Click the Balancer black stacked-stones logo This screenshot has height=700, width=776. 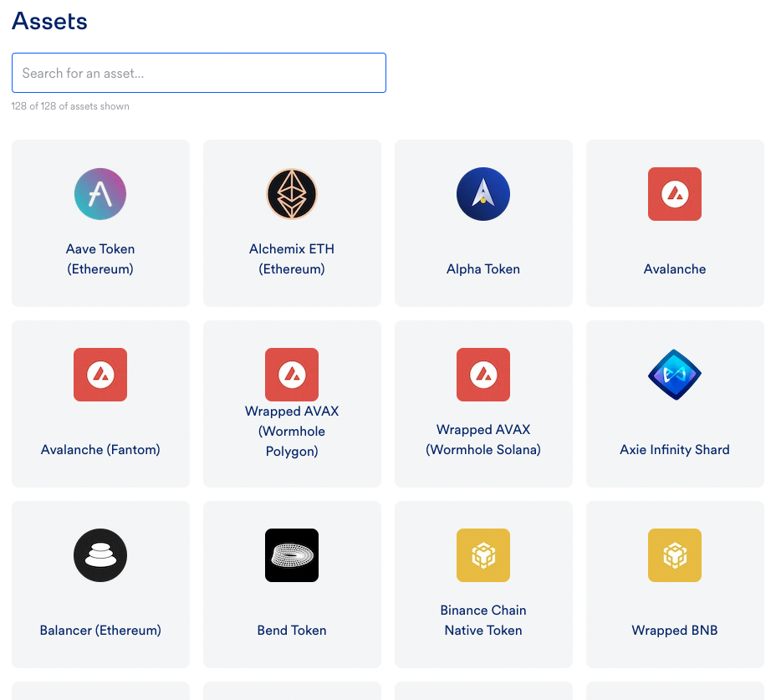pyautogui.click(x=100, y=555)
